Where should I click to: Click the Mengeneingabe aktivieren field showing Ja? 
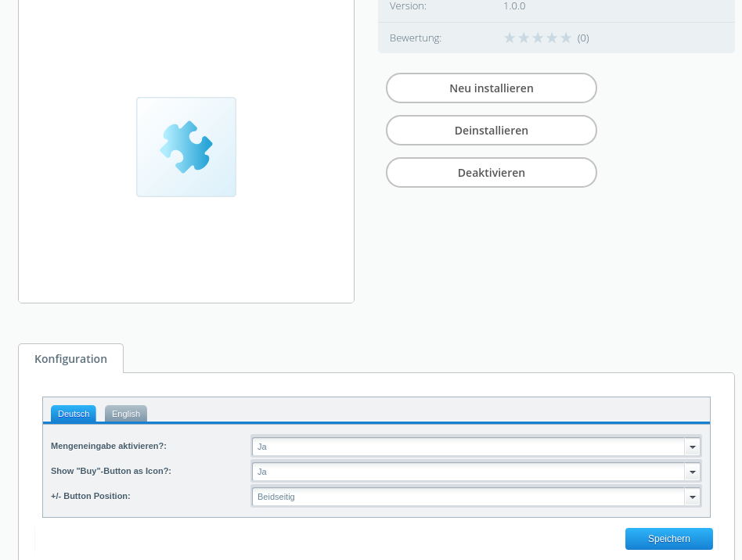click(468, 447)
